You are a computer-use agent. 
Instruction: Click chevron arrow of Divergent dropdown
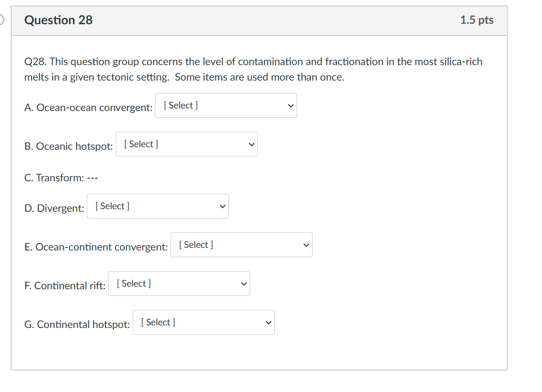222,207
